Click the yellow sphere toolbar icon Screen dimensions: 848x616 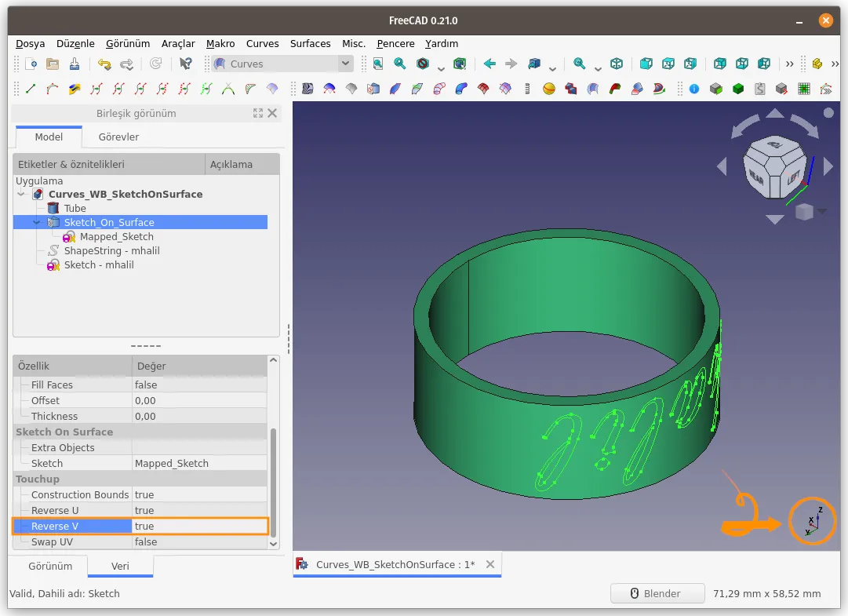coord(549,89)
